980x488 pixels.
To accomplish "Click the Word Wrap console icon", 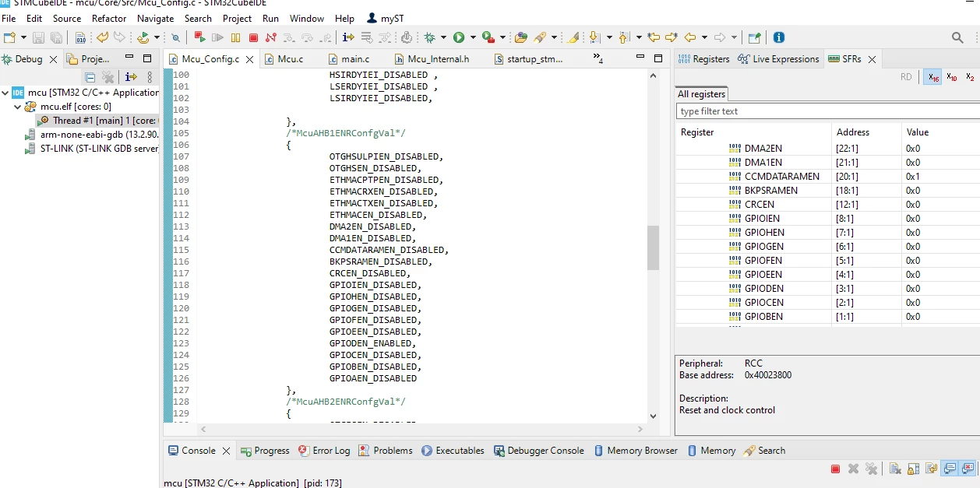I will (932, 469).
